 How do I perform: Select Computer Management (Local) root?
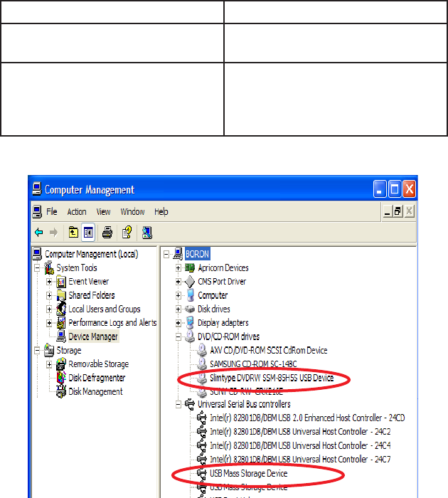tap(92, 254)
